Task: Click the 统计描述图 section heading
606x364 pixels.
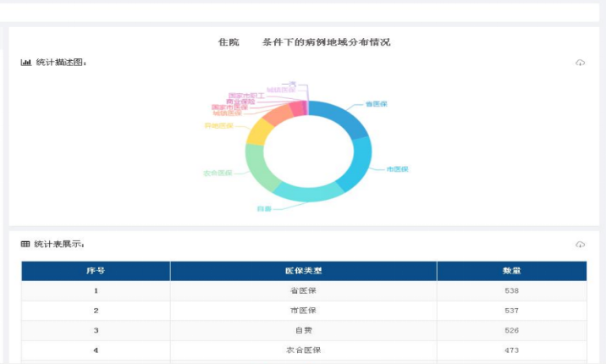Action: coord(61,62)
